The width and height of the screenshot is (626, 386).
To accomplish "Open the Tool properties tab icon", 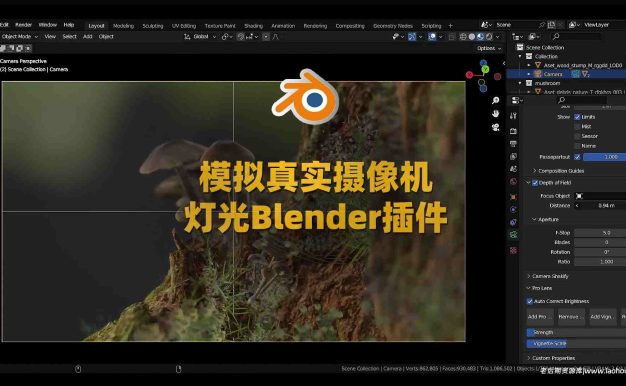I will (x=513, y=116).
